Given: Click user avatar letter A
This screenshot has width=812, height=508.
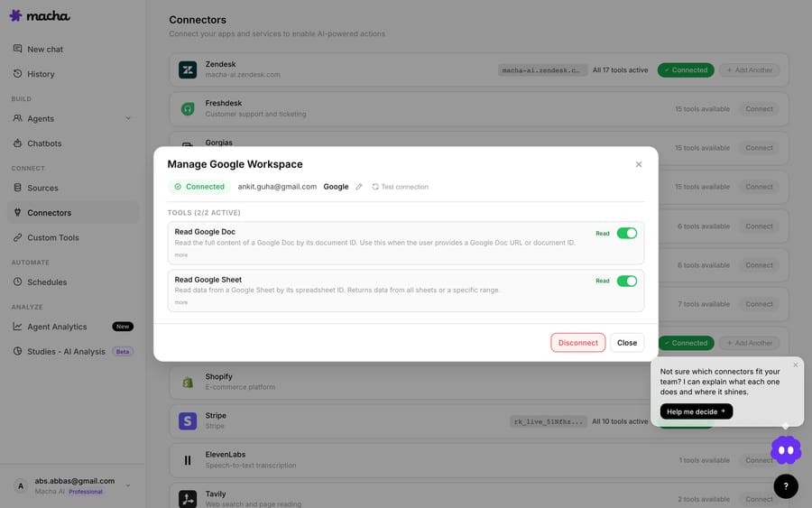Looking at the screenshot, I should (x=21, y=485).
